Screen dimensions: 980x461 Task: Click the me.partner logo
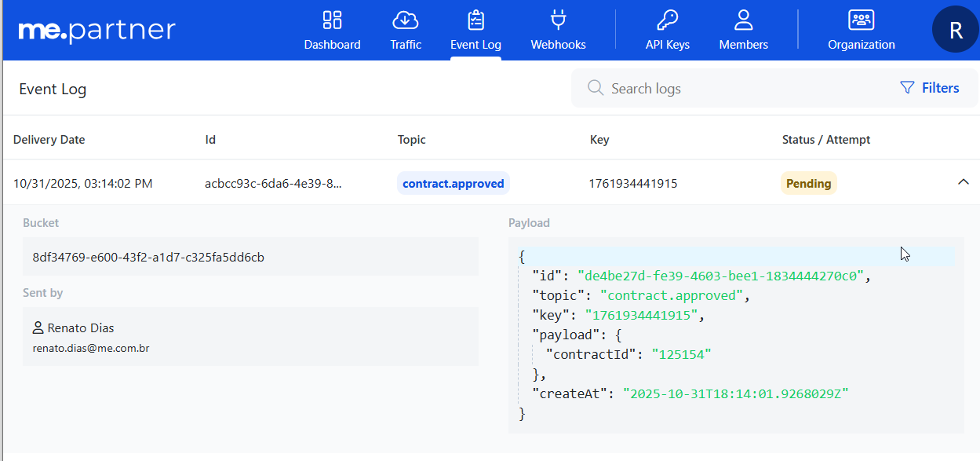[97, 30]
